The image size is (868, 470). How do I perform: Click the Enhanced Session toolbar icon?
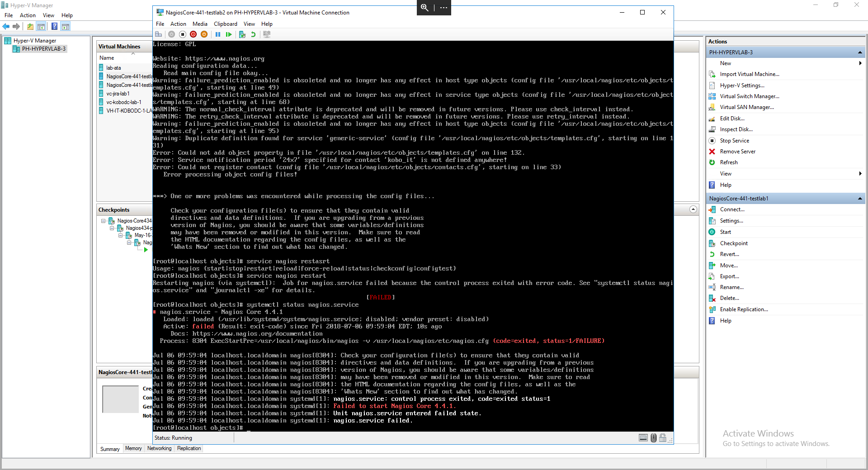coord(267,34)
